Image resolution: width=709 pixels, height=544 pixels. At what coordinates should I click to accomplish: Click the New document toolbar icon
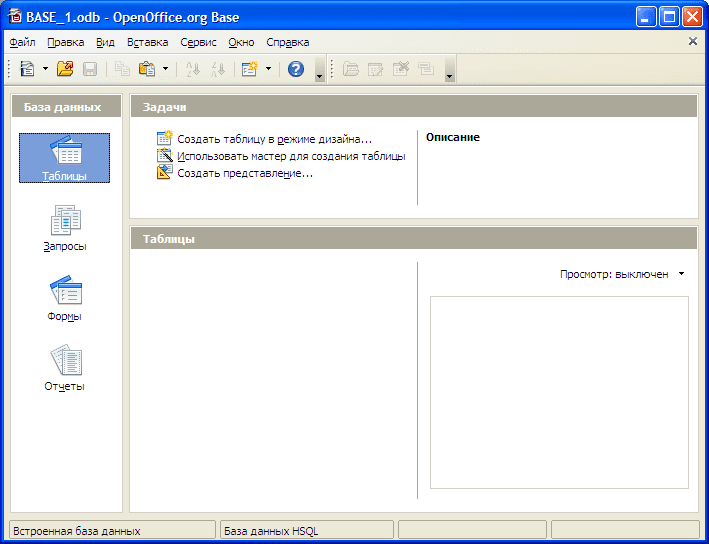tap(27, 69)
